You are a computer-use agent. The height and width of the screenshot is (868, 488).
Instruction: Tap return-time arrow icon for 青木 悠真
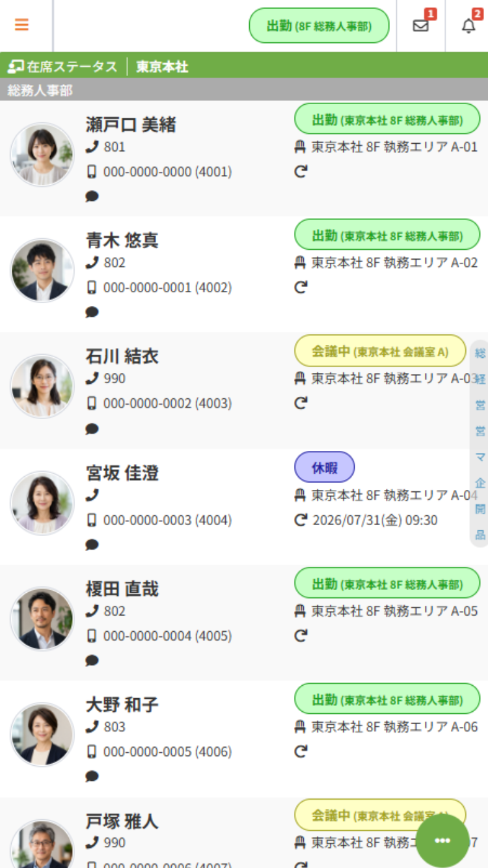301,288
